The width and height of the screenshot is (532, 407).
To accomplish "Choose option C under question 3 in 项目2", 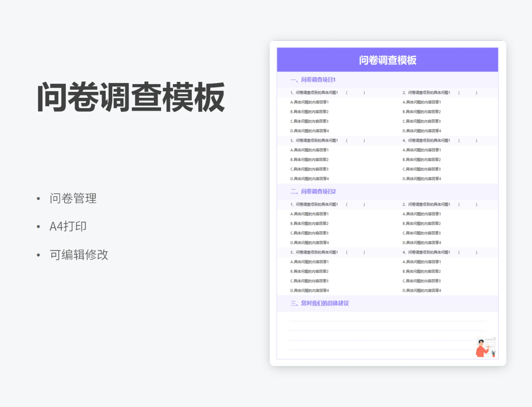I will click(309, 281).
